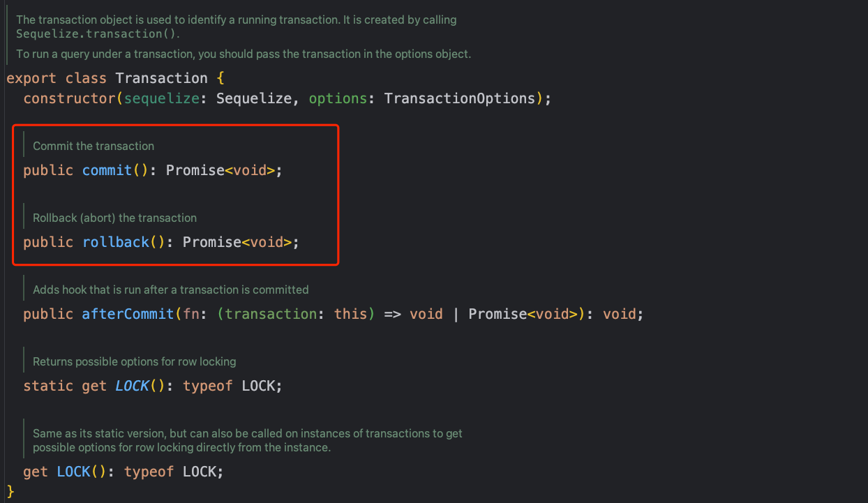
Task: Click Promise<void> return type of rollback
Action: coord(237,242)
